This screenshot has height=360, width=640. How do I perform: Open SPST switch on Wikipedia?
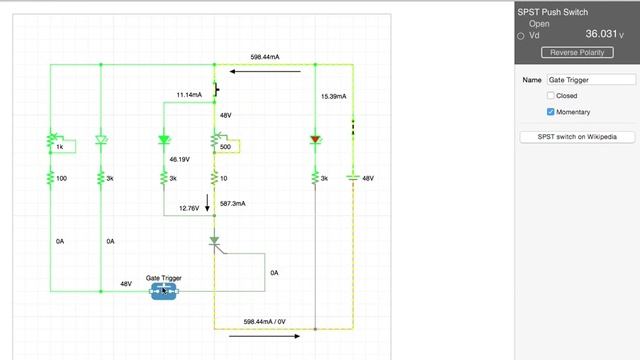(x=577, y=137)
